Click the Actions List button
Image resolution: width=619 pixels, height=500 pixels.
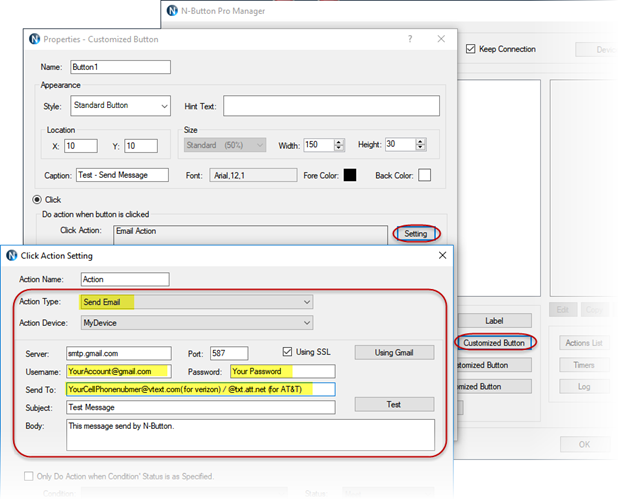[x=584, y=343]
